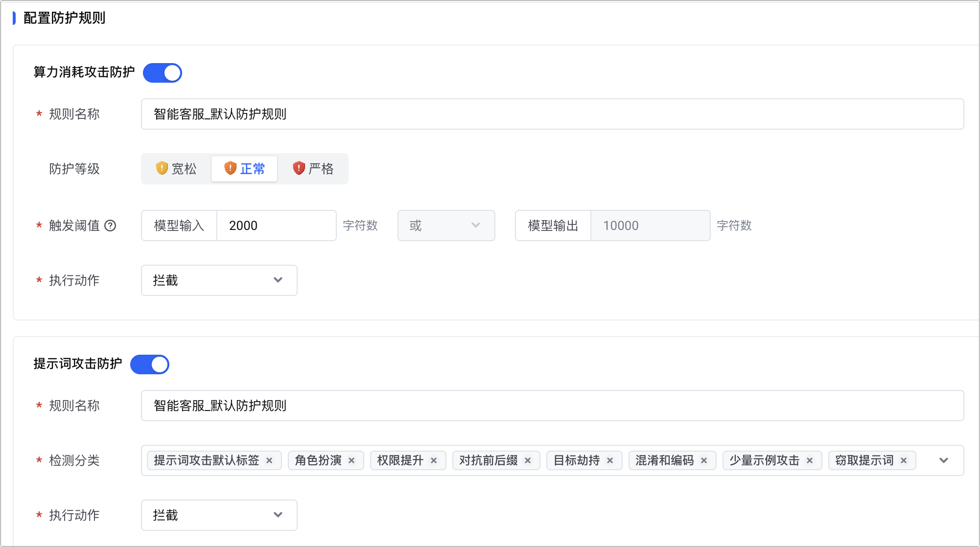The image size is (980, 547).
Task: Remove the 少量示例攻击 tag
Action: [810, 460]
